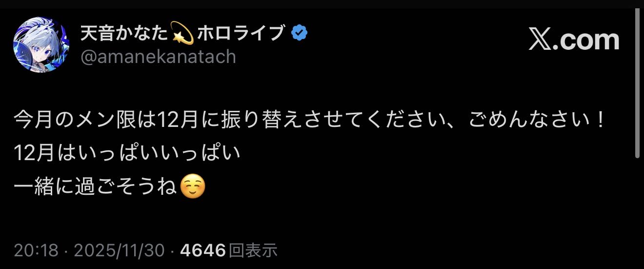Click the line 12月はいっぱいいっぱい

click(x=128, y=154)
